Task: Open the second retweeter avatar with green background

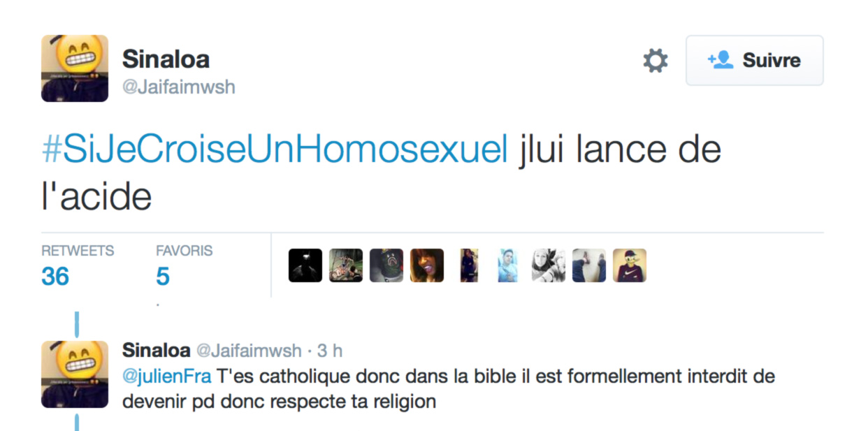Action: tap(346, 265)
